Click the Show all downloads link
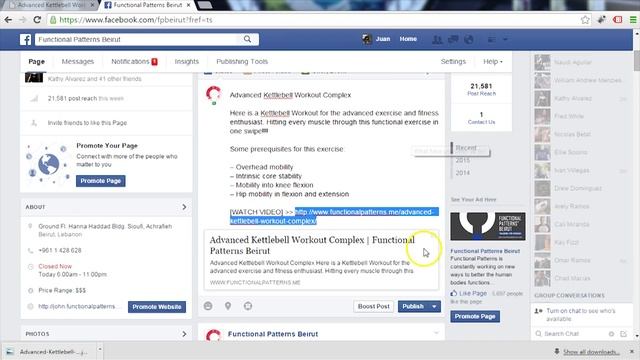640x360 pixels. (x=591, y=352)
